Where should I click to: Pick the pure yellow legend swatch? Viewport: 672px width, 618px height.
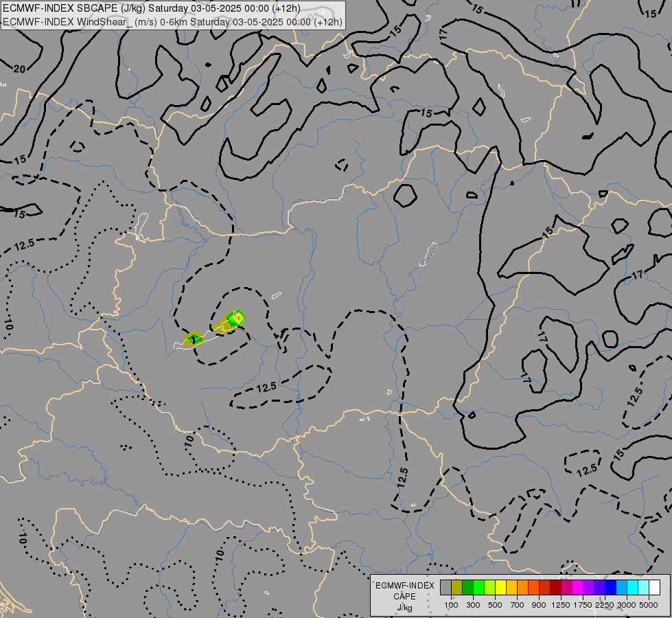tap(501, 587)
